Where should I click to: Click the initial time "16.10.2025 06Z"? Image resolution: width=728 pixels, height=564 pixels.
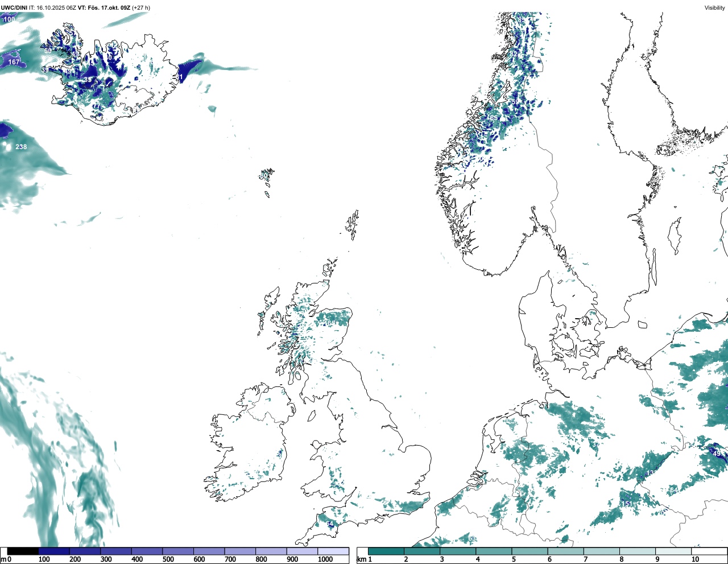(56, 8)
